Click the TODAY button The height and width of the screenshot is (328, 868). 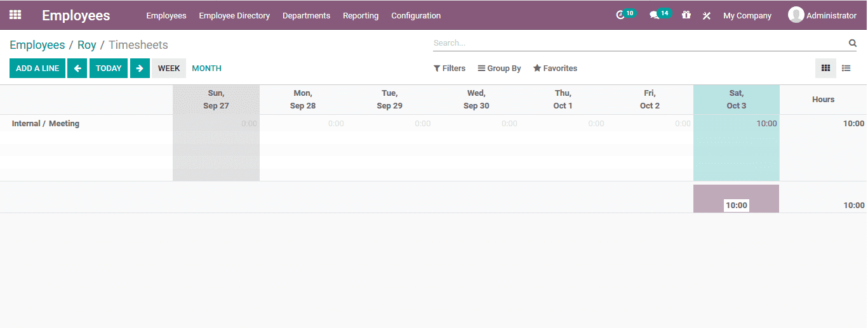(109, 69)
